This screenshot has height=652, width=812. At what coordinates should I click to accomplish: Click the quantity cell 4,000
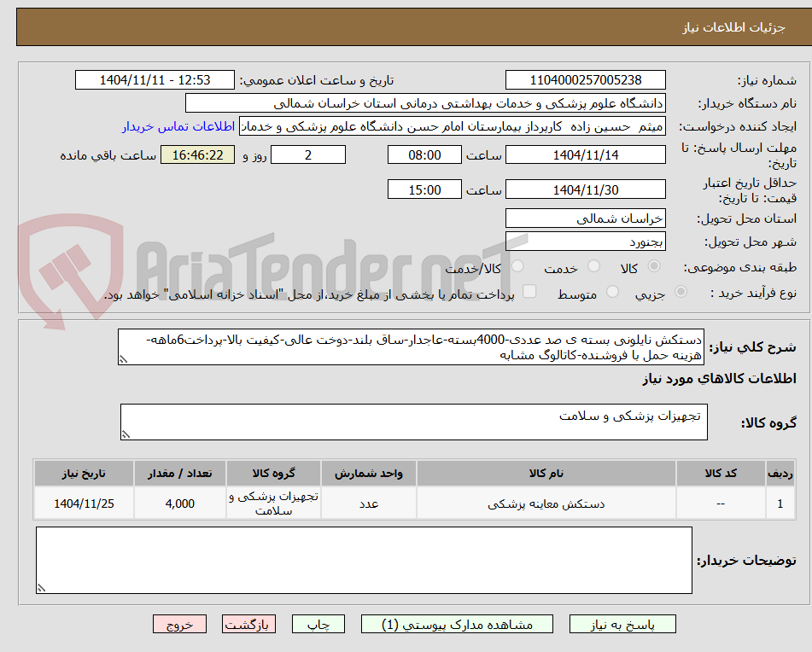(x=179, y=504)
